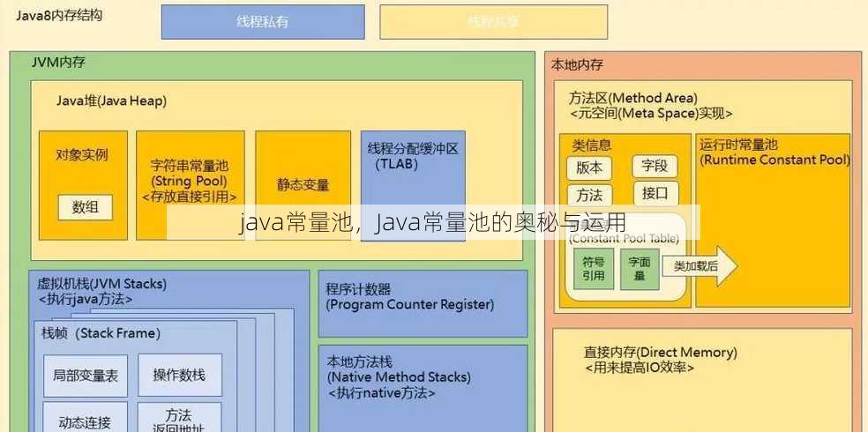868x432 pixels.
Task: Click the '<执行java方法>' text
Action: (x=86, y=300)
